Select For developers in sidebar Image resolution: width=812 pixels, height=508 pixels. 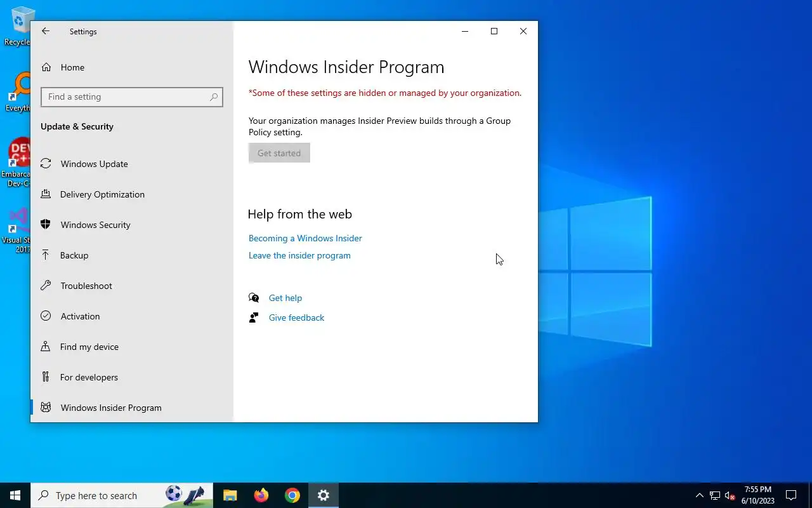point(132,377)
